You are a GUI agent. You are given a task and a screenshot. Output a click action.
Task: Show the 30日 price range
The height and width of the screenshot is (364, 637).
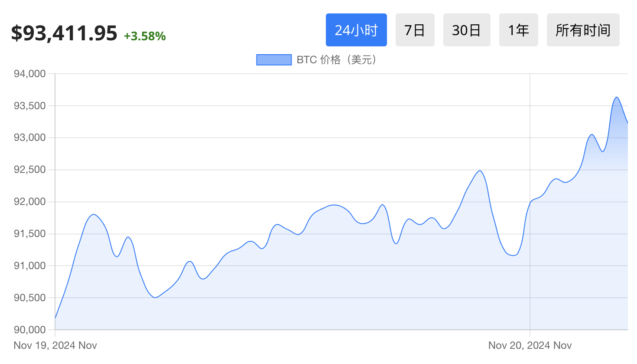(x=467, y=30)
